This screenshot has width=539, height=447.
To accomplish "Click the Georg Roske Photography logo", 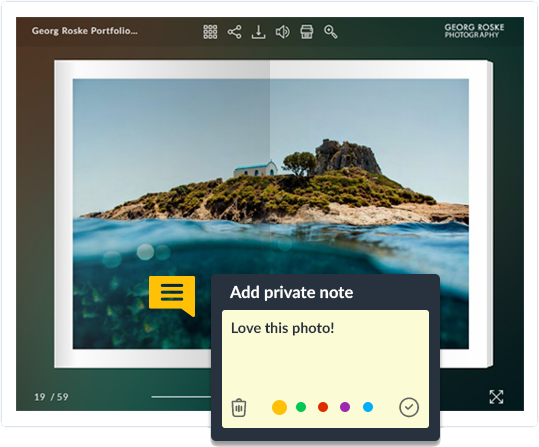I will click(x=474, y=31).
